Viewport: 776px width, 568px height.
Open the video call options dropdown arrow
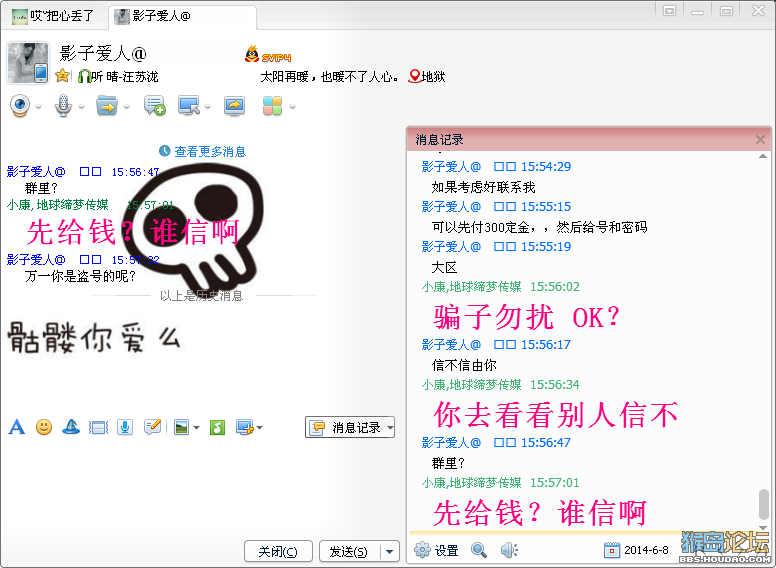tap(39, 107)
